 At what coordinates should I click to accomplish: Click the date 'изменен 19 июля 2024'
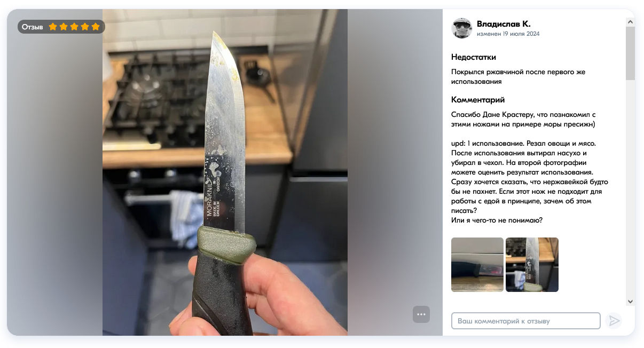coord(508,34)
